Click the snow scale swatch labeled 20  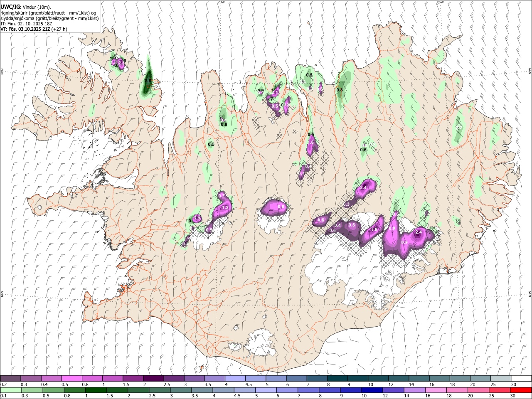tap(480, 378)
